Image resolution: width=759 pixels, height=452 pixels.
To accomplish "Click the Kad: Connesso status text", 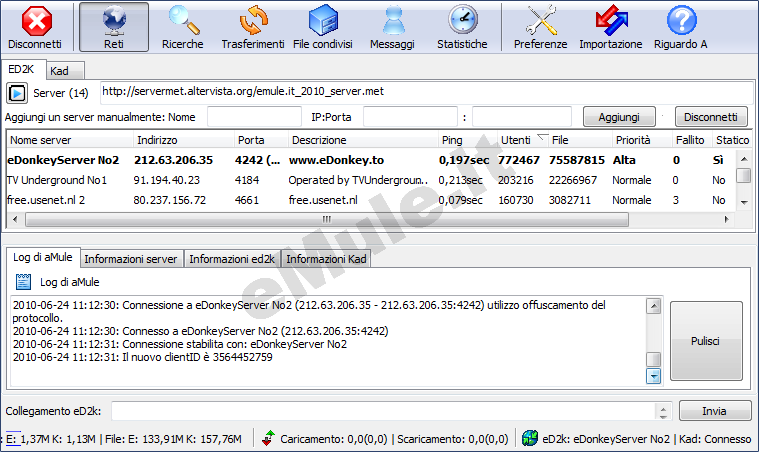I will click(x=715, y=439).
